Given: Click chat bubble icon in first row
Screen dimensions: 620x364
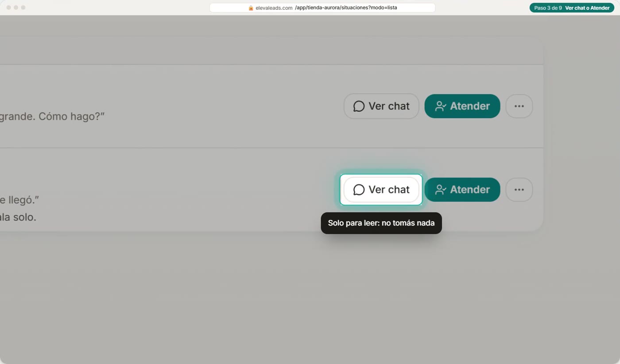Looking at the screenshot, I should click(359, 106).
